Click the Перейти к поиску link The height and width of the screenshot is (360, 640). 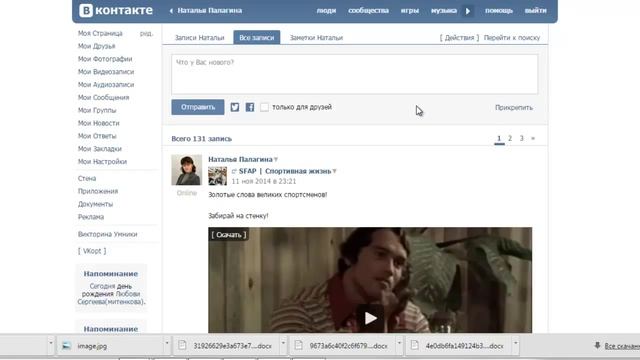pyautogui.click(x=512, y=38)
